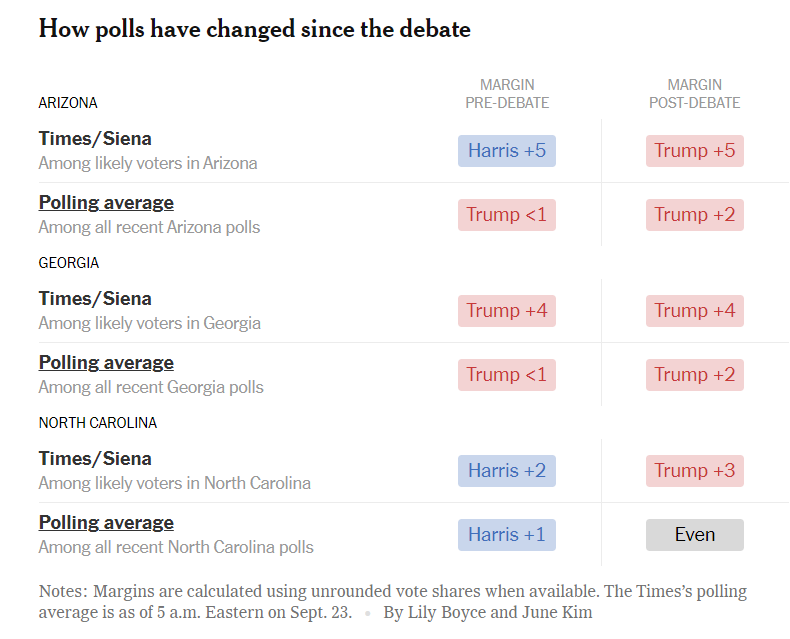Click the Times/Siena label under North Carolina
Image resolution: width=790 pixels, height=639 pixels.
(x=95, y=459)
